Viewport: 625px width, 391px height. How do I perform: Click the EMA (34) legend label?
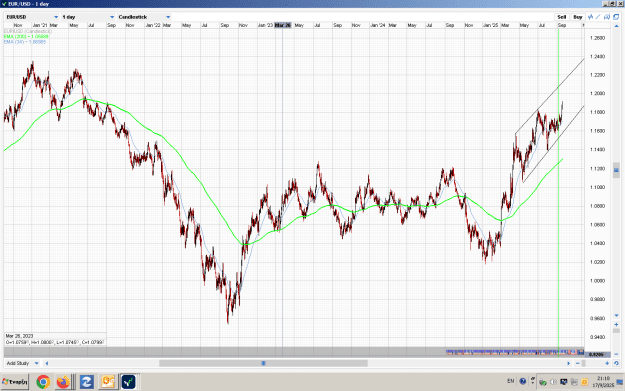tap(25, 41)
